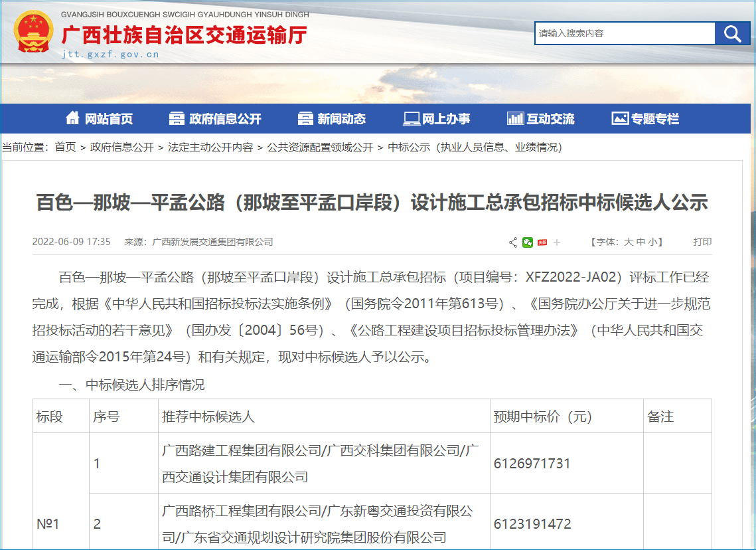Share article via WeChat icon
Image resolution: width=756 pixels, height=550 pixels.
[x=528, y=242]
